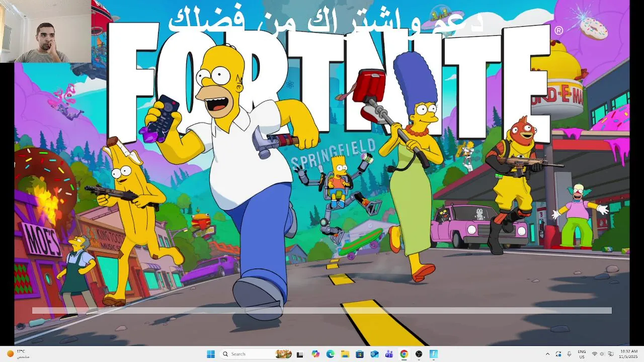The height and width of the screenshot is (362, 644).
Task: Open Microsoft Edge from the taskbar
Action: (330, 354)
